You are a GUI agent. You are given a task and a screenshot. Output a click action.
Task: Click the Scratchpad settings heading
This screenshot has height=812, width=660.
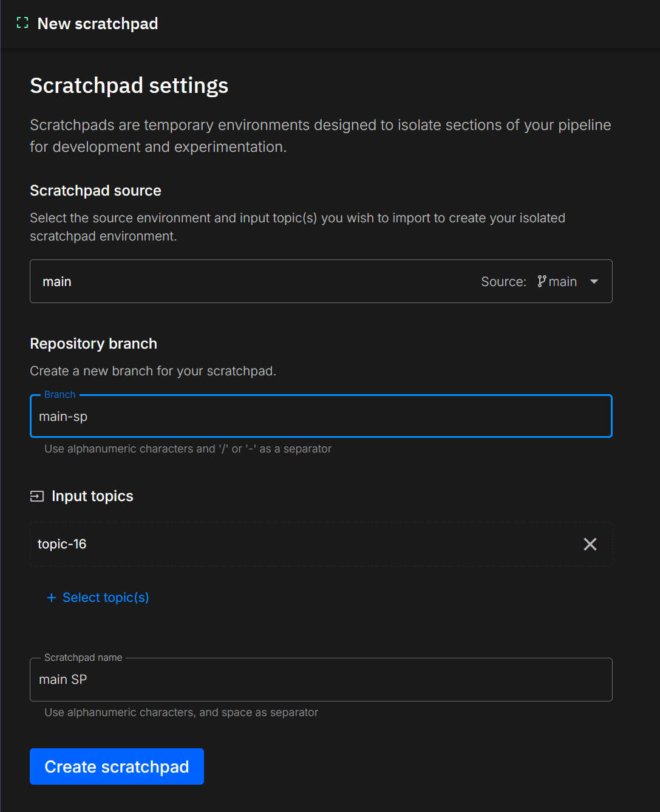pyautogui.click(x=129, y=86)
